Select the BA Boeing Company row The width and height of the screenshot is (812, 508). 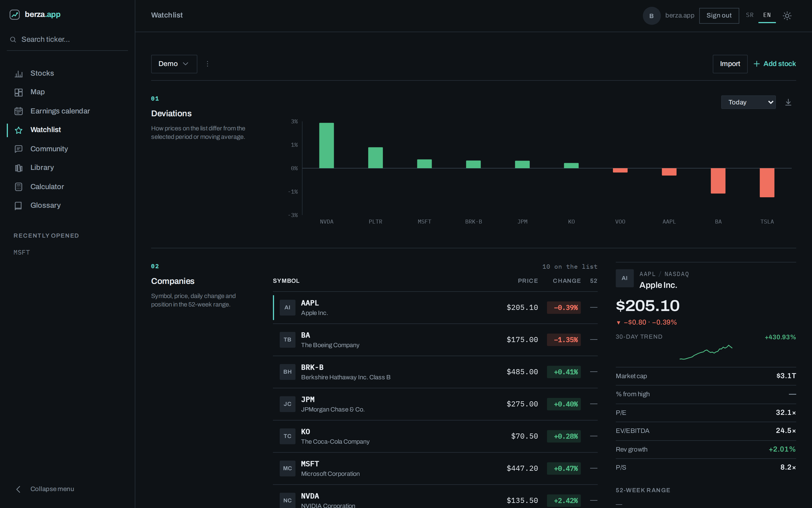pyautogui.click(x=435, y=340)
